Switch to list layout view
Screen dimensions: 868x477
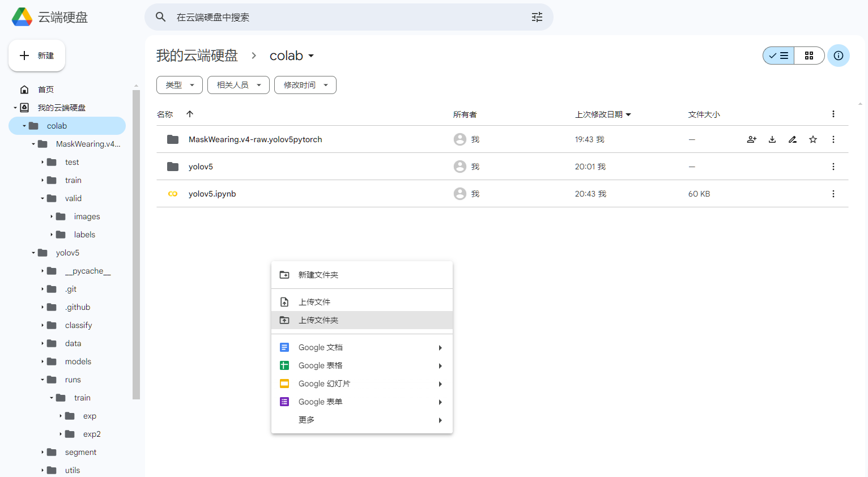(x=778, y=56)
